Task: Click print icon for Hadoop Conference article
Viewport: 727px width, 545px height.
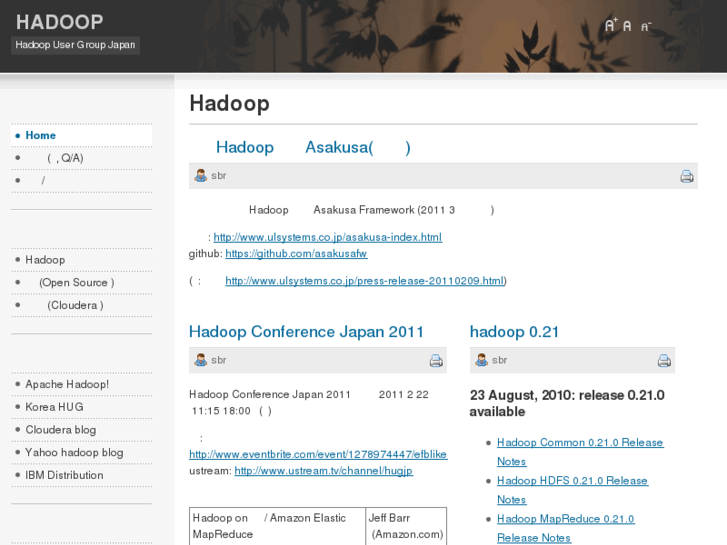Action: (x=436, y=360)
